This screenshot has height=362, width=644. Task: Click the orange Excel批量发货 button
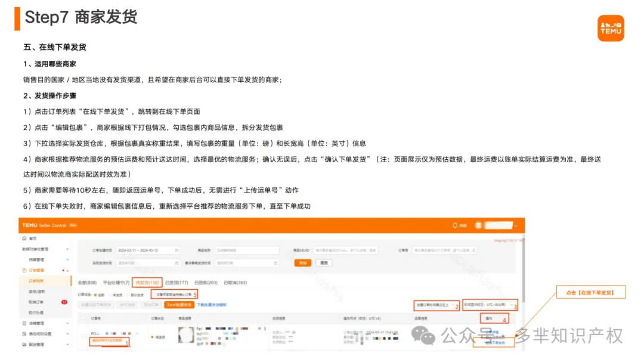tap(179, 305)
